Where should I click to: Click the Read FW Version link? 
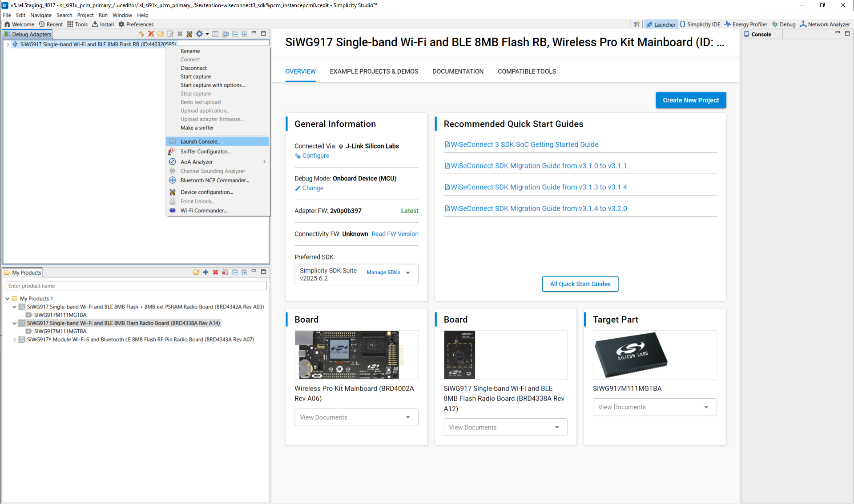[x=395, y=234]
